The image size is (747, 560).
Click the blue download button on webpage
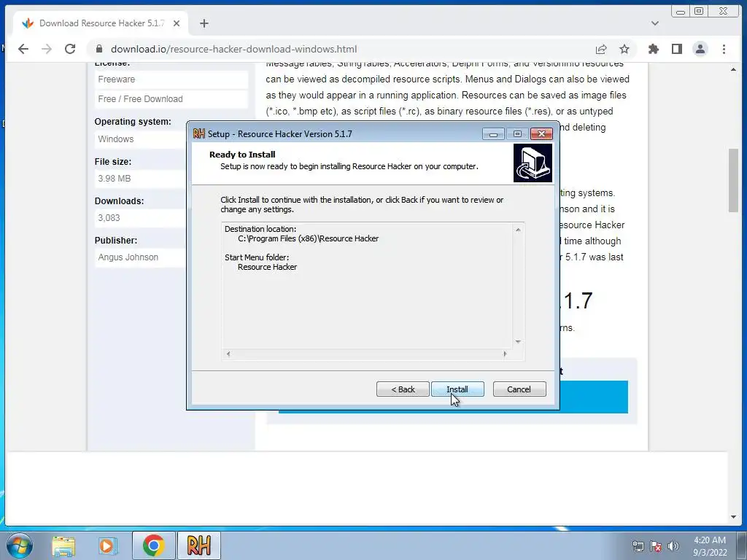pyautogui.click(x=594, y=397)
